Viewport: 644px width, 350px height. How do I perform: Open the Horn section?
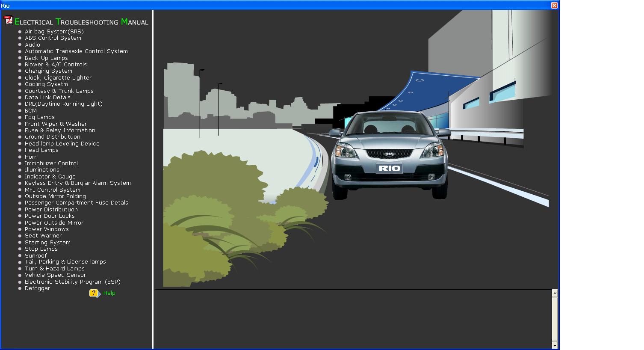[x=31, y=157]
